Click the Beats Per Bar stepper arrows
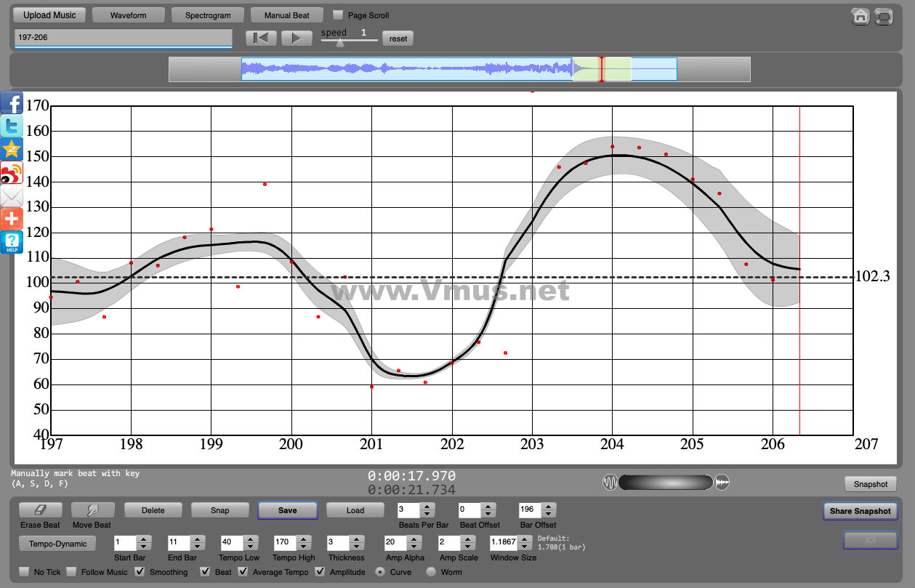The width and height of the screenshot is (915, 588). point(427,510)
